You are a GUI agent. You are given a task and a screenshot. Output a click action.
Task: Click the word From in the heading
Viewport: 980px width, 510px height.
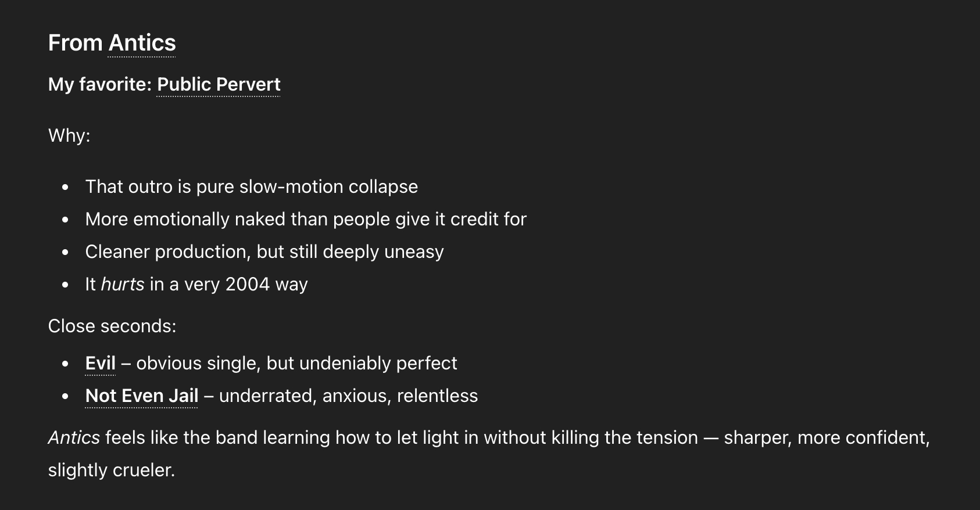(75, 43)
